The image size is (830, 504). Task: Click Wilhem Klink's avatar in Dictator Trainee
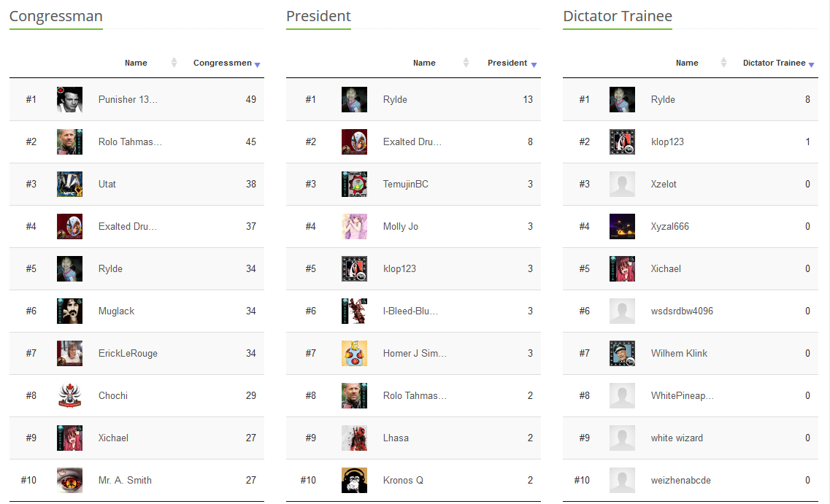click(x=622, y=353)
